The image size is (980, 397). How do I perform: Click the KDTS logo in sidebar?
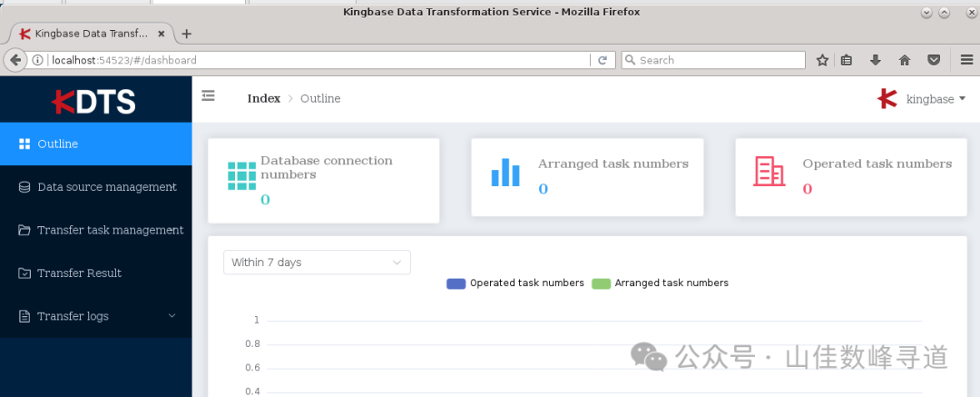coord(94,101)
